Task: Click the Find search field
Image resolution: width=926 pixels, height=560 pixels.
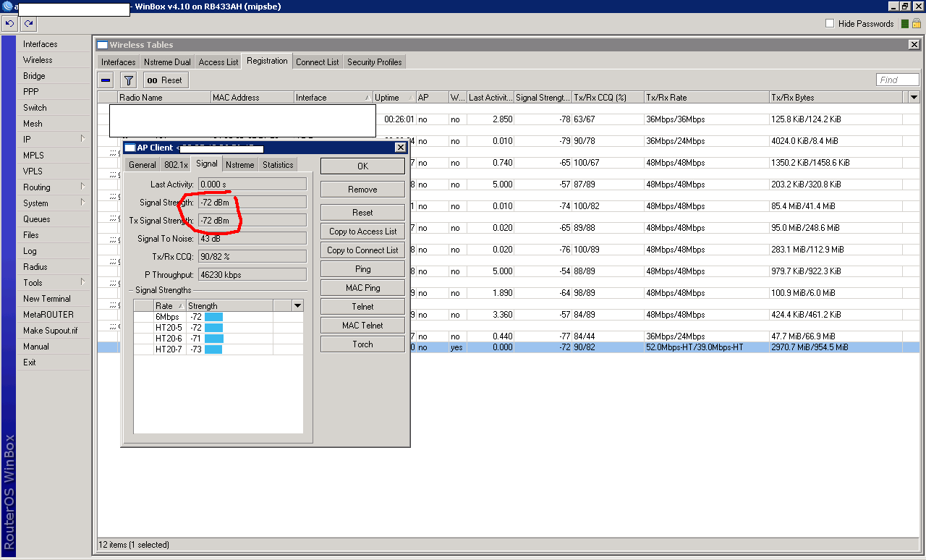Action: coord(897,80)
